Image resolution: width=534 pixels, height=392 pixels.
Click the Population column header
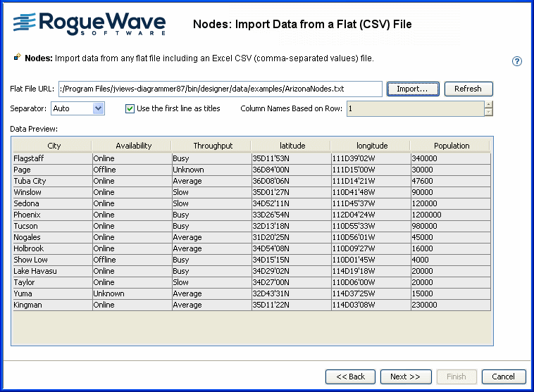coord(451,146)
